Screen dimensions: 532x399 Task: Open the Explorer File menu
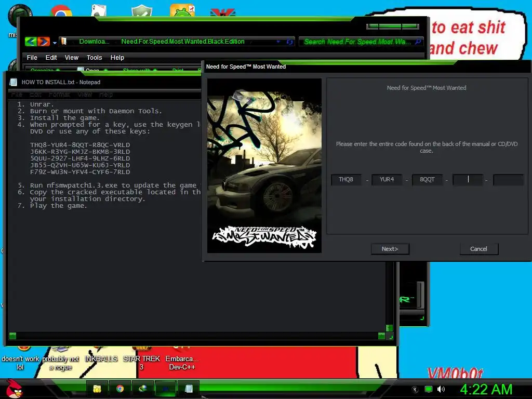point(32,57)
